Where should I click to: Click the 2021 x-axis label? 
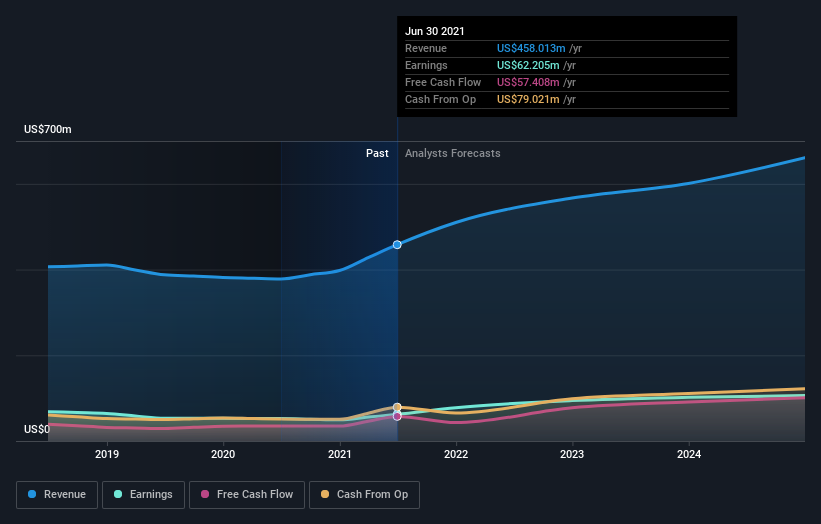point(340,454)
